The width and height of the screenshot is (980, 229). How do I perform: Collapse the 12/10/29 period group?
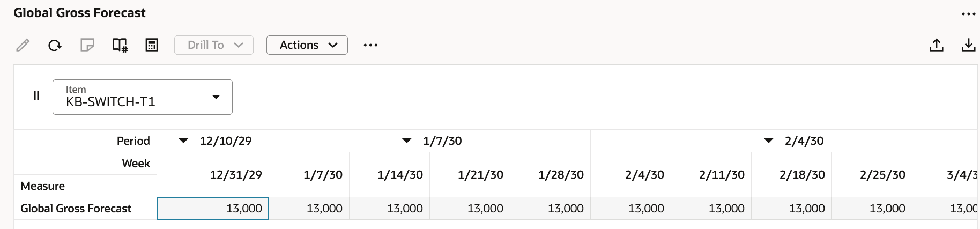(183, 141)
